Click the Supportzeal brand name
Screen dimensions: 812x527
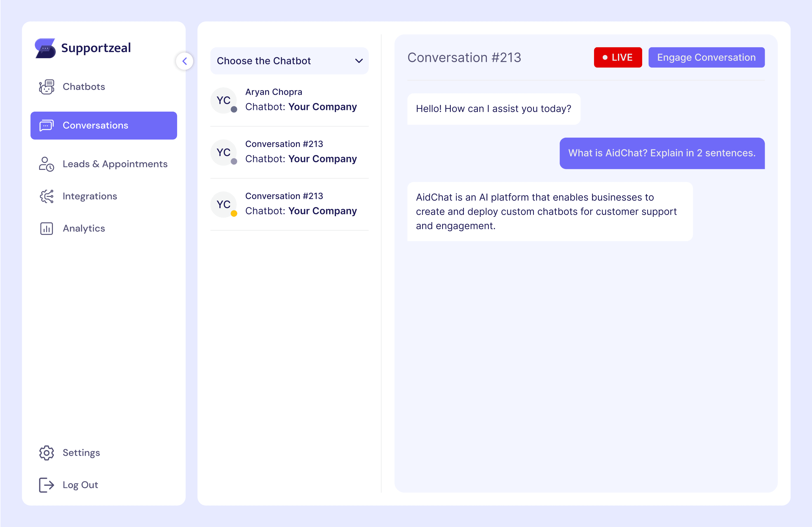click(x=96, y=48)
